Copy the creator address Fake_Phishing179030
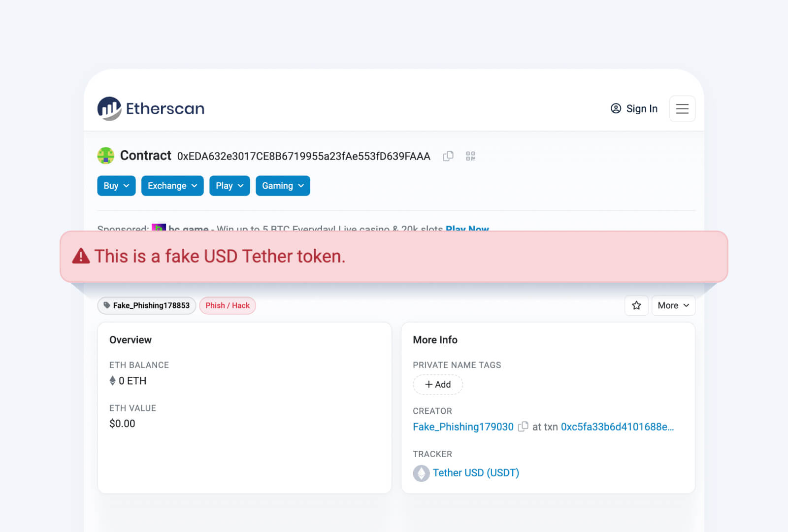 tap(523, 427)
